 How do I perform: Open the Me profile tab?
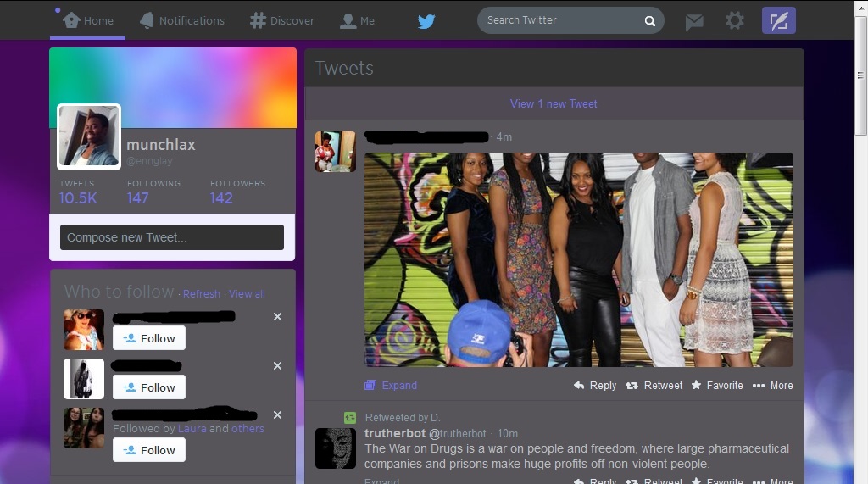357,20
